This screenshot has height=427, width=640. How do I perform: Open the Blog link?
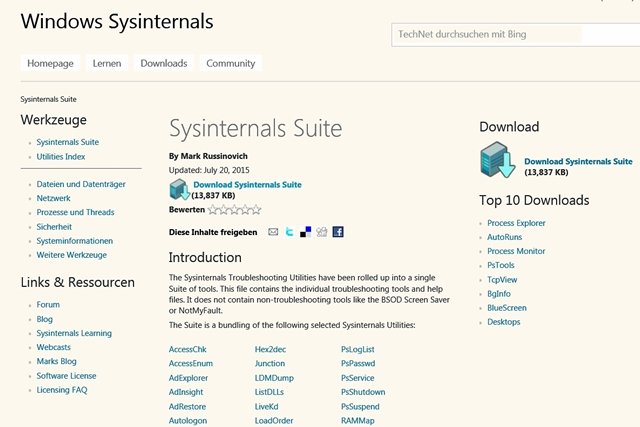pos(44,319)
